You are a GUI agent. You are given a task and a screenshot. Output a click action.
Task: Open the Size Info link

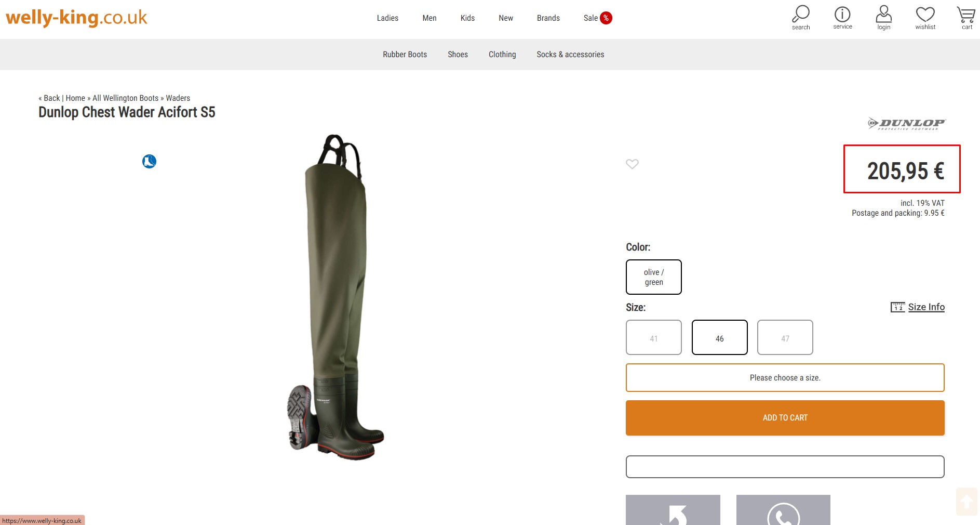(x=926, y=307)
